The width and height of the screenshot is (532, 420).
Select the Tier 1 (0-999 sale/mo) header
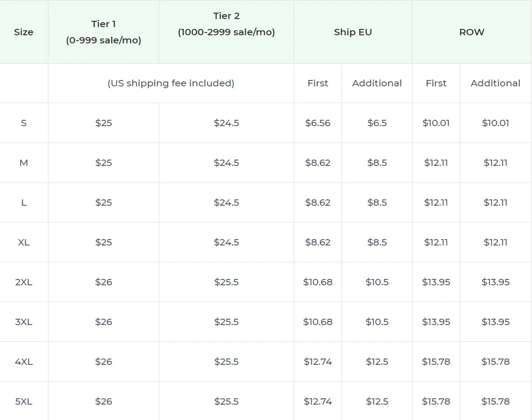103,32
